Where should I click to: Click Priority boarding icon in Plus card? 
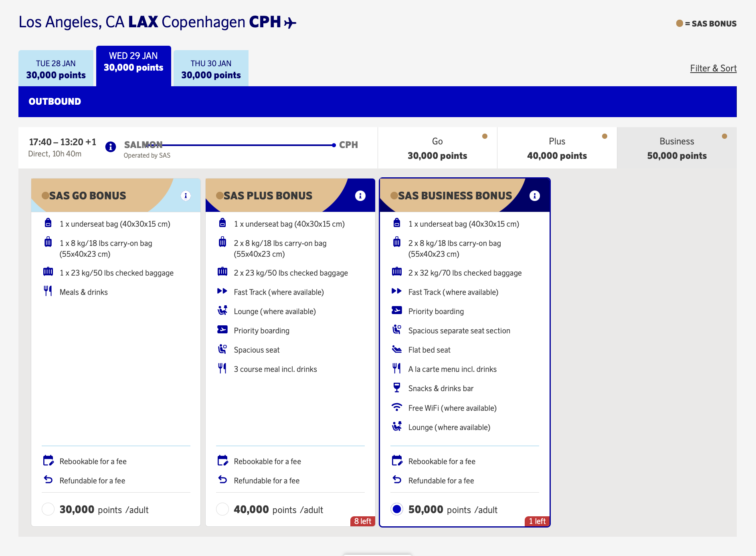(222, 329)
